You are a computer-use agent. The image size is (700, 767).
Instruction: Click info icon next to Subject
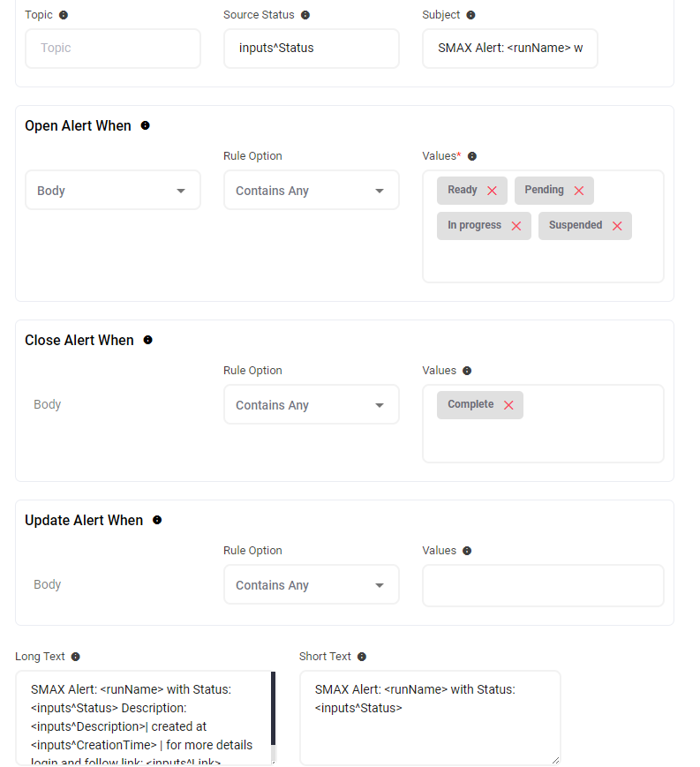(470, 15)
